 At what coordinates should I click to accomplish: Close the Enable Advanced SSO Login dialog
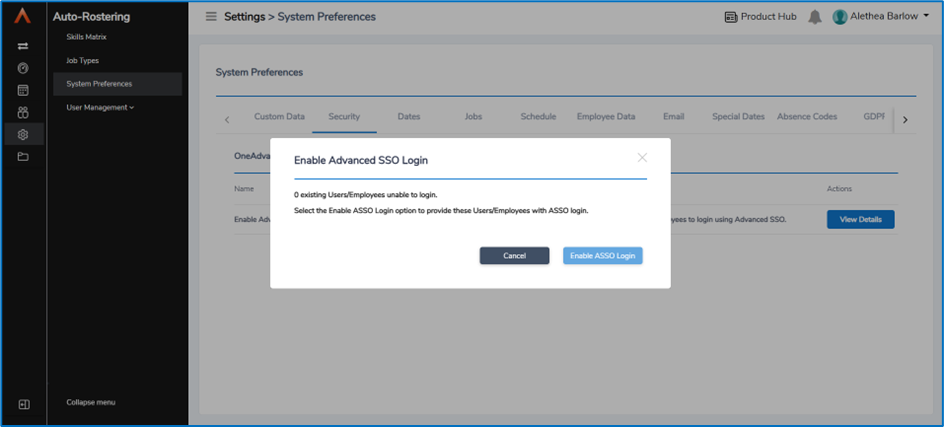pos(642,158)
